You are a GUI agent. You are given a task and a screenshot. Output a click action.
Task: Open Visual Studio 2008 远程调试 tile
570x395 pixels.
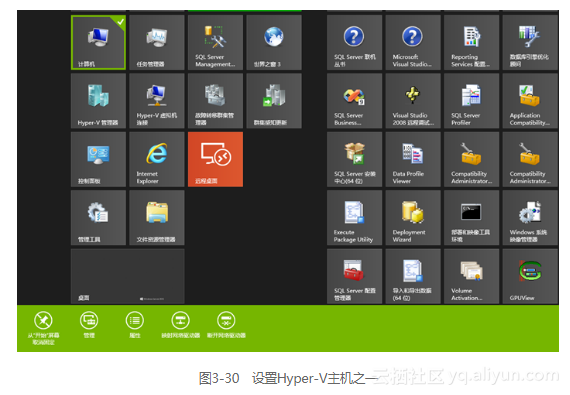(413, 101)
